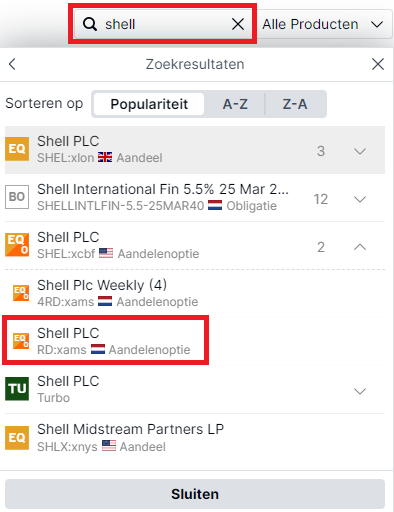Expand the Shell PLC Turbo group
This screenshot has width=394, height=512.
(x=360, y=391)
